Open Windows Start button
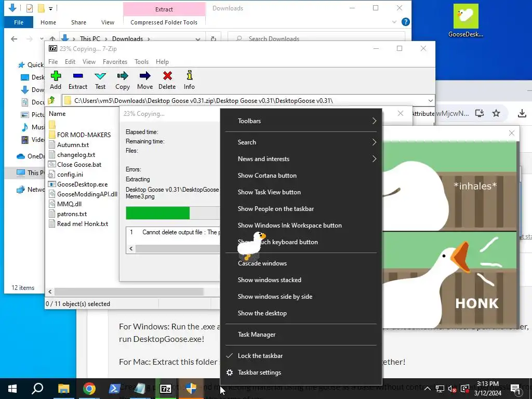 [x=12, y=389]
